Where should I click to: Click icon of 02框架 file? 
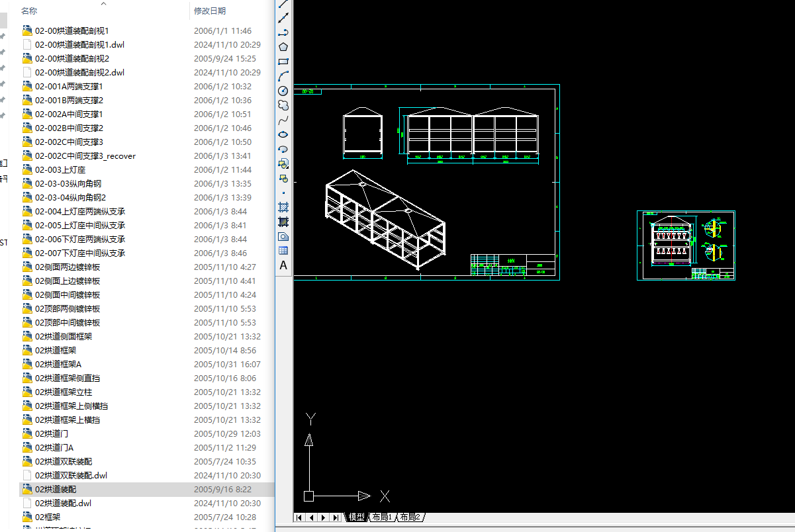click(27, 517)
